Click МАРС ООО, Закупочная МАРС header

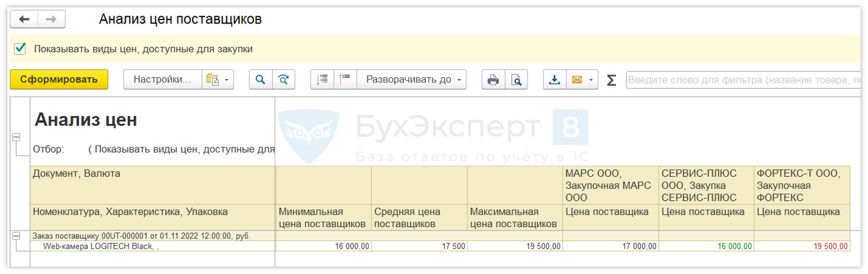(611, 185)
